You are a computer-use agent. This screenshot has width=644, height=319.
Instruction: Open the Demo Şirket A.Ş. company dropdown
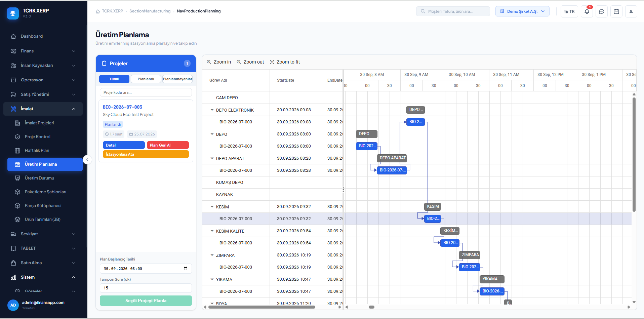click(522, 11)
